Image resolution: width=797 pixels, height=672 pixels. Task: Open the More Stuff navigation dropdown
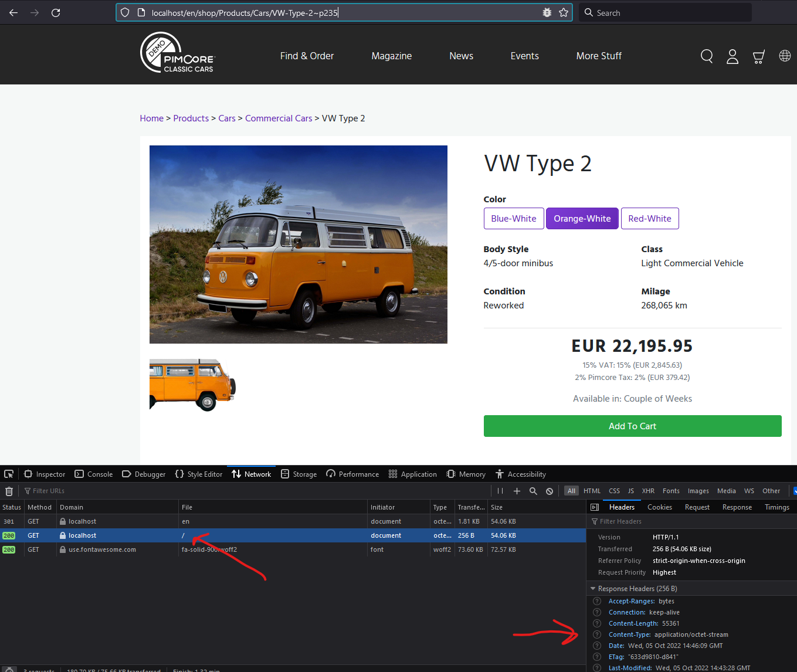coord(599,56)
